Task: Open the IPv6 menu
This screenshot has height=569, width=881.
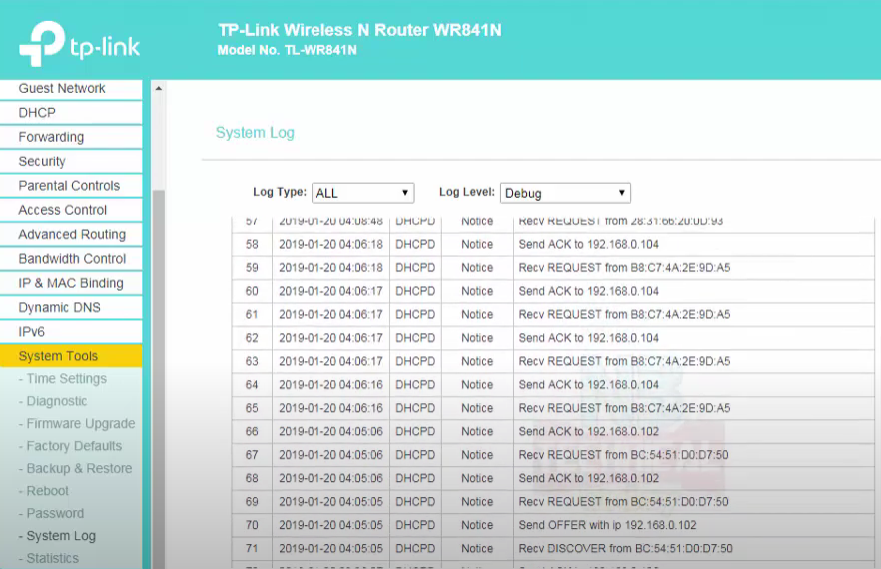Action: (x=31, y=332)
